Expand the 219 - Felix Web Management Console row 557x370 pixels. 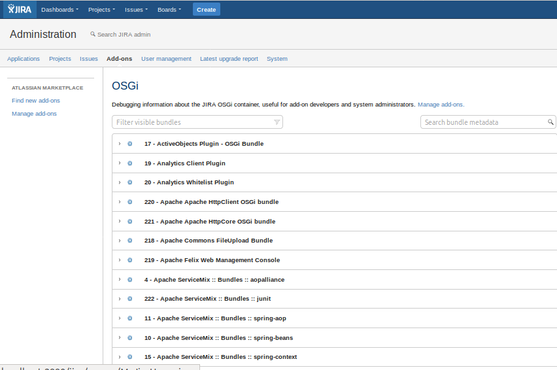pyautogui.click(x=120, y=260)
